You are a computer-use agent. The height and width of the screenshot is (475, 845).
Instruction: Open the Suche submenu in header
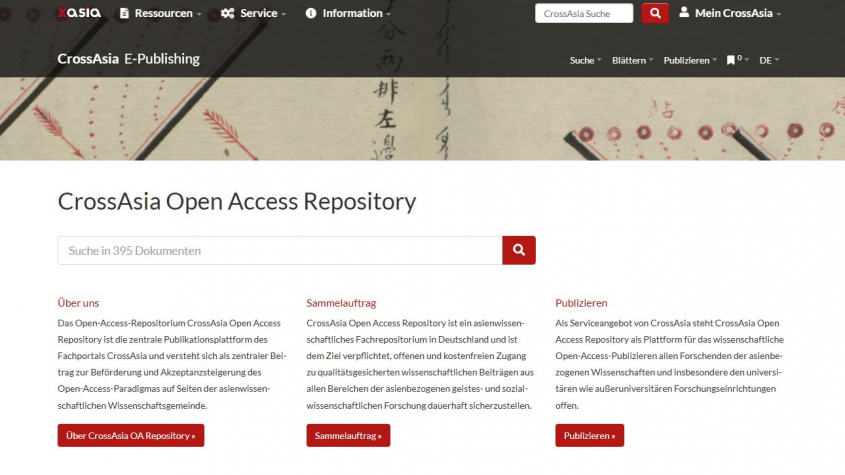tap(585, 60)
